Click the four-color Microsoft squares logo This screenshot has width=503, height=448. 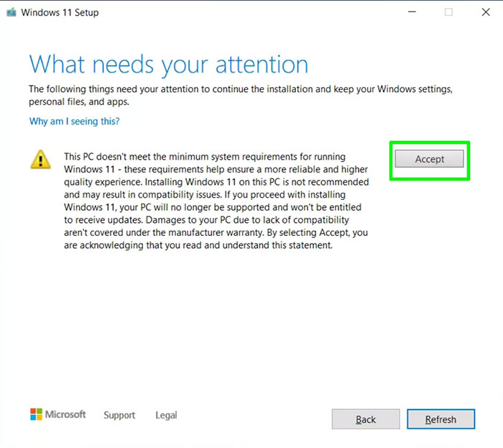(x=36, y=414)
